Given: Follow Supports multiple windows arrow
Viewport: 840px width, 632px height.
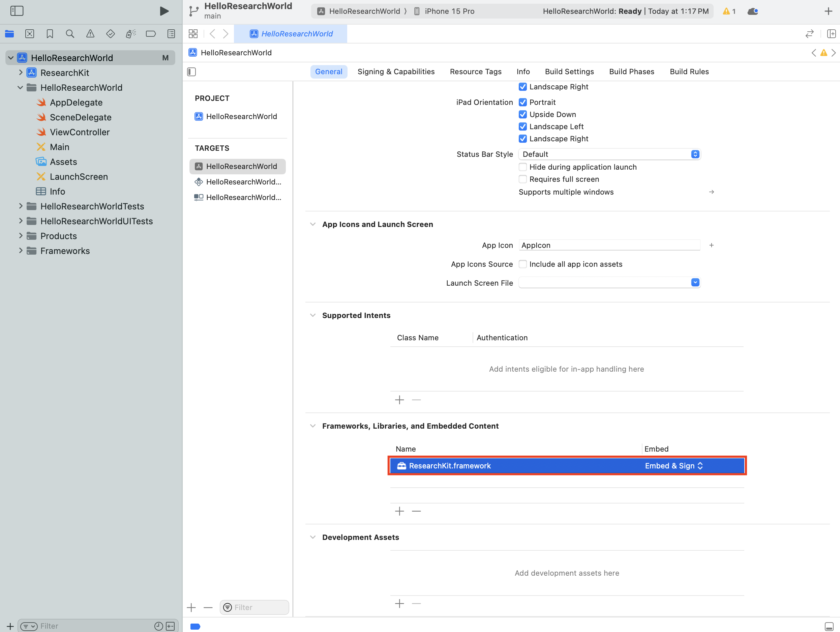Looking at the screenshot, I should pyautogui.click(x=711, y=192).
